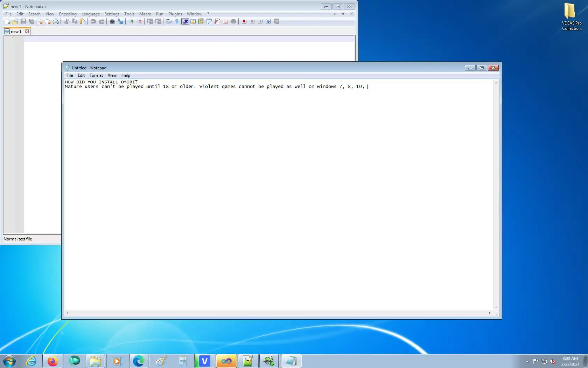Click the Action Center flag tray icon
Image resolution: width=588 pixels, height=368 pixels.
(536, 361)
